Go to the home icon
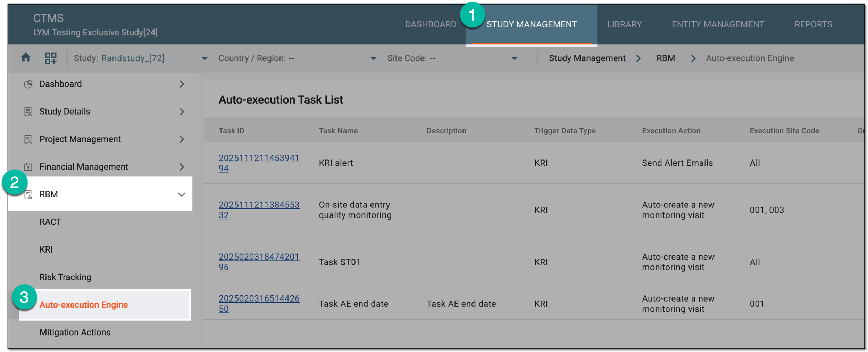Image resolution: width=868 pixels, height=352 pixels. pos(26,57)
